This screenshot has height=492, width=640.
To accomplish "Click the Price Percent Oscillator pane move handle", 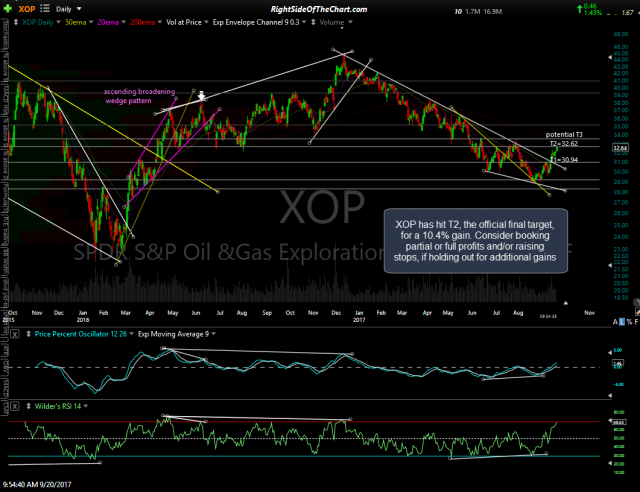I will click(x=28, y=334).
